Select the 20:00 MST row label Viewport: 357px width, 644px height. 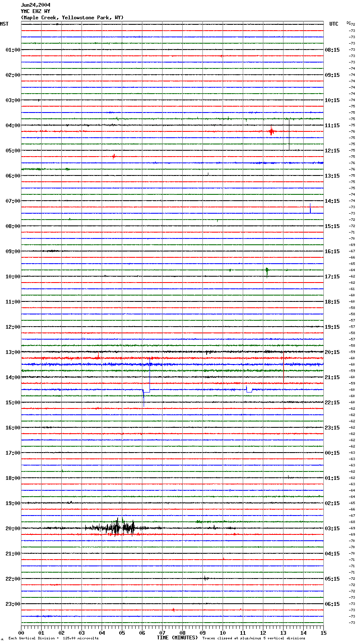(13, 529)
